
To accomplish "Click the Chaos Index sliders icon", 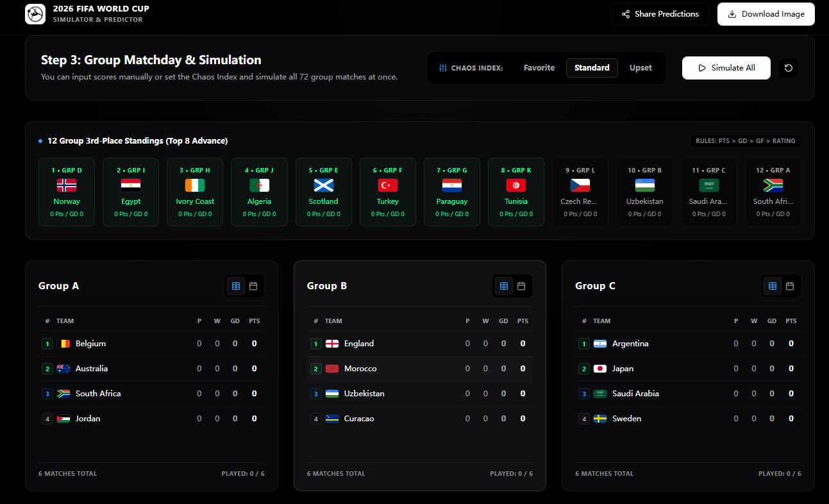I will click(x=443, y=68).
